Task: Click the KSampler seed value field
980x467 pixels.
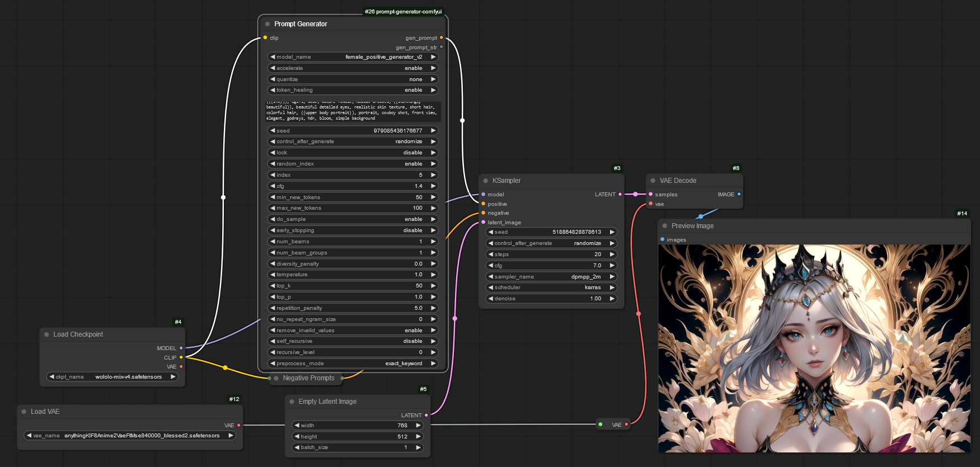Action: 551,232
